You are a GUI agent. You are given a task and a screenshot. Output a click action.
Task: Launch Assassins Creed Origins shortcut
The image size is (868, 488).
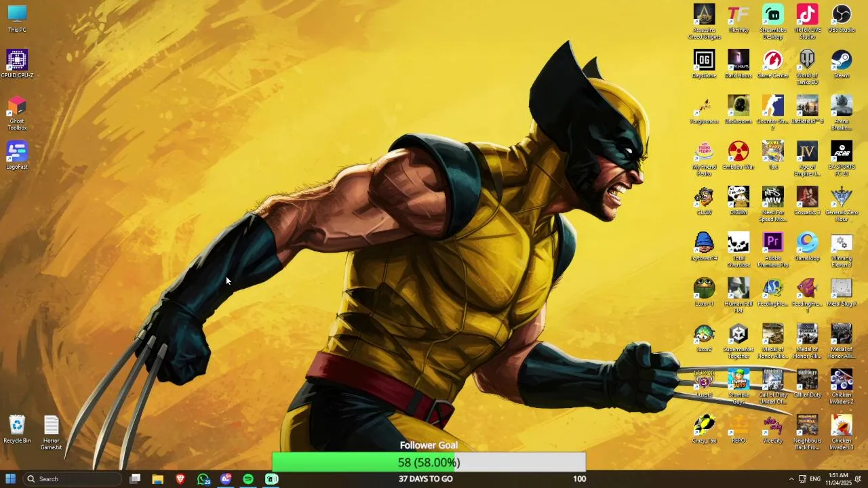(704, 21)
